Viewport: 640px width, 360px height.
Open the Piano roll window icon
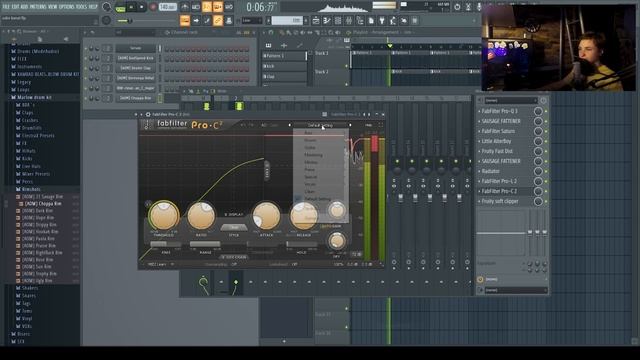click(x=327, y=20)
